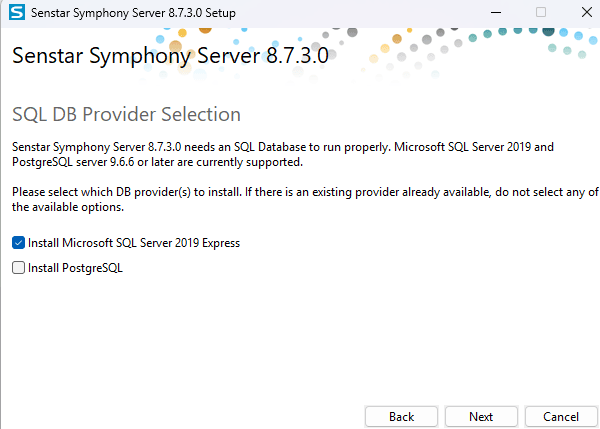Click the 'SQL DB Provider Selection' heading
Screen dimensions: 600x429
(126, 114)
